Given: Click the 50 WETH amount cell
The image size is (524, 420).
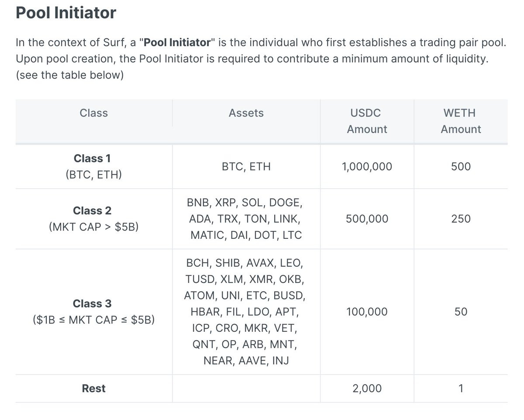Looking at the screenshot, I should [x=461, y=312].
